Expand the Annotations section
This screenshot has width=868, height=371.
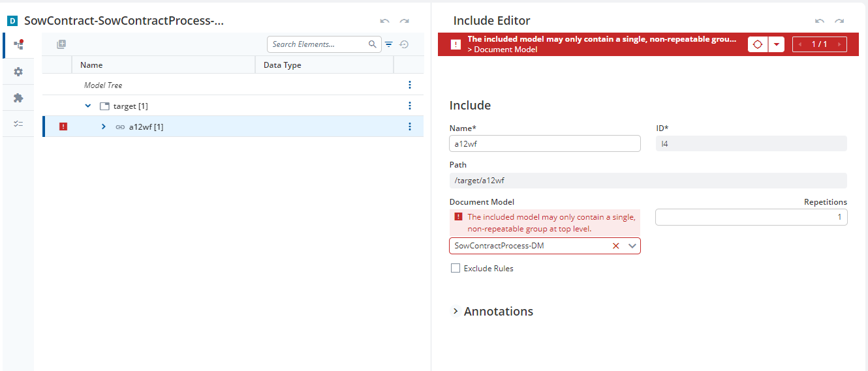(x=456, y=312)
